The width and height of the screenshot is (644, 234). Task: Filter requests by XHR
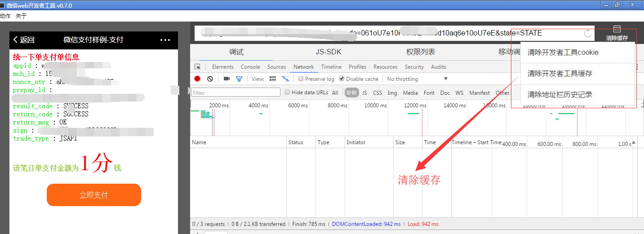click(351, 93)
